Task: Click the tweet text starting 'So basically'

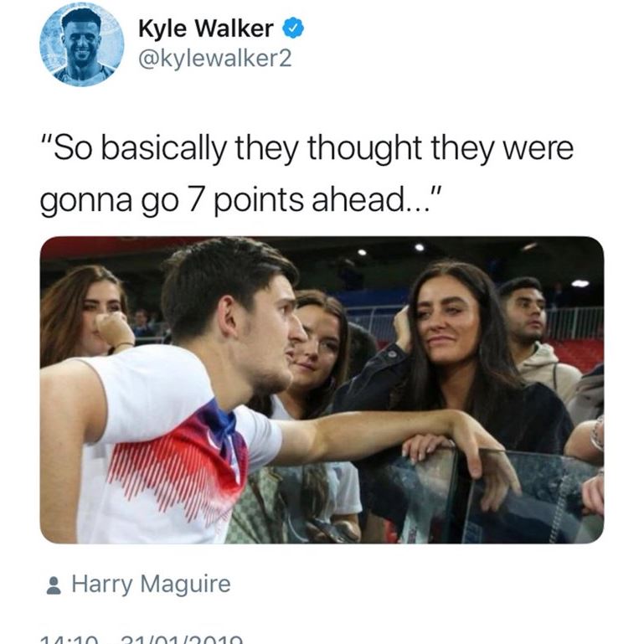Action: pos(307,174)
